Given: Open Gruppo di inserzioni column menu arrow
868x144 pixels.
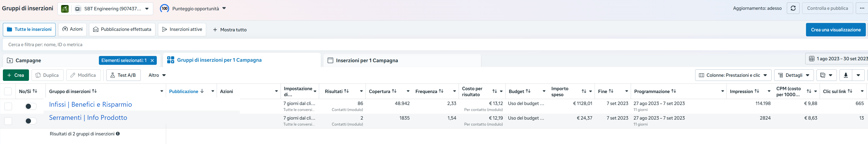Looking at the screenshot, I should (x=162, y=91).
